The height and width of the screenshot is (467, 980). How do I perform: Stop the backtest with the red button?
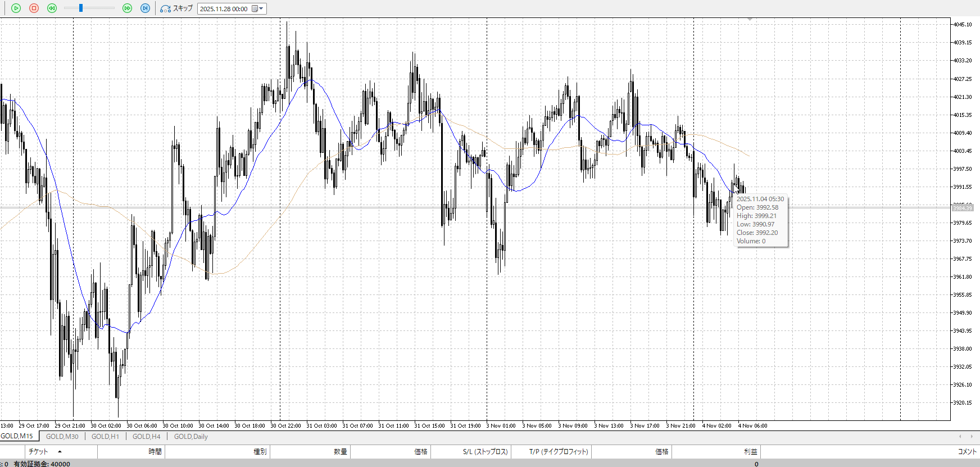coord(34,8)
